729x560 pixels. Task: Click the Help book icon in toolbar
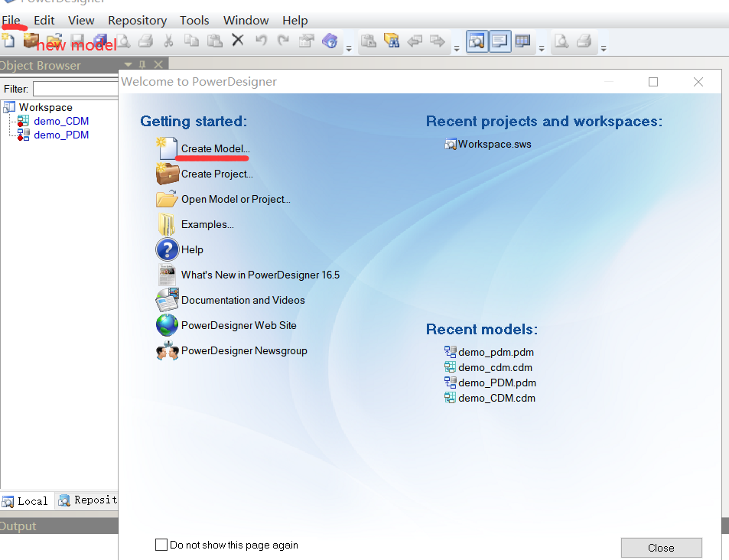tap(330, 41)
